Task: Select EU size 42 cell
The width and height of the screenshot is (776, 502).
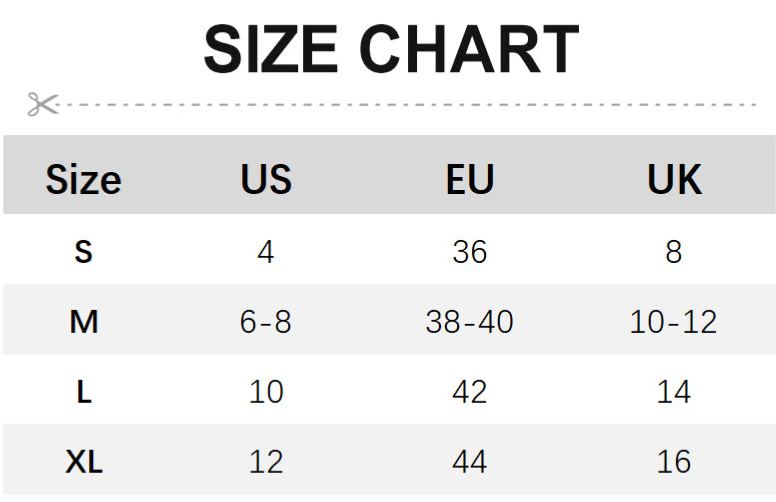Action: (x=469, y=392)
